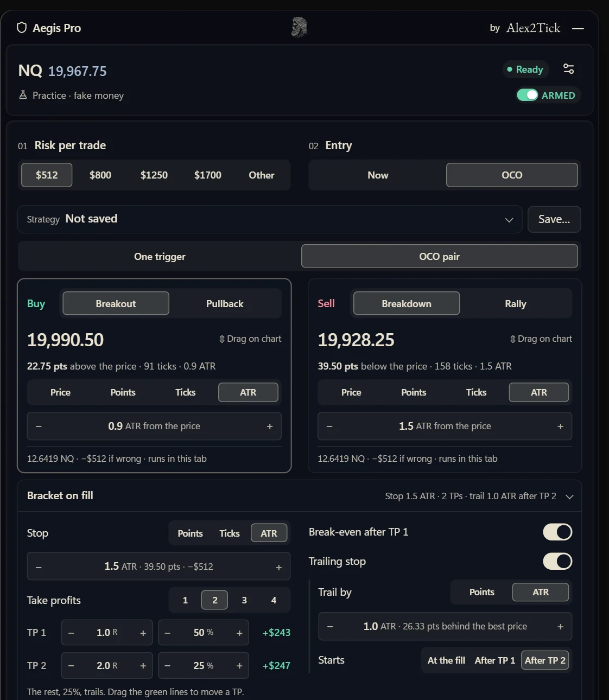Viewport: 609px width, 700px height.
Task: Select $512 risk per trade
Action: pyautogui.click(x=47, y=175)
